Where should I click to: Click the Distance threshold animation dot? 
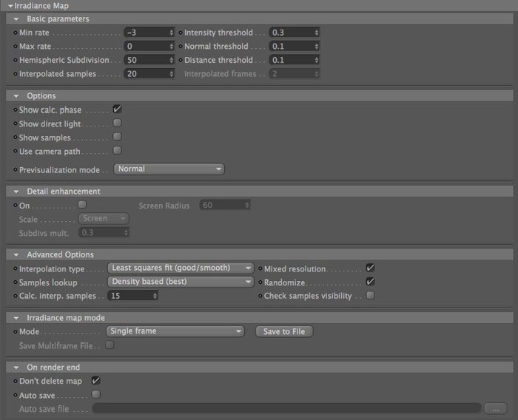click(x=181, y=60)
